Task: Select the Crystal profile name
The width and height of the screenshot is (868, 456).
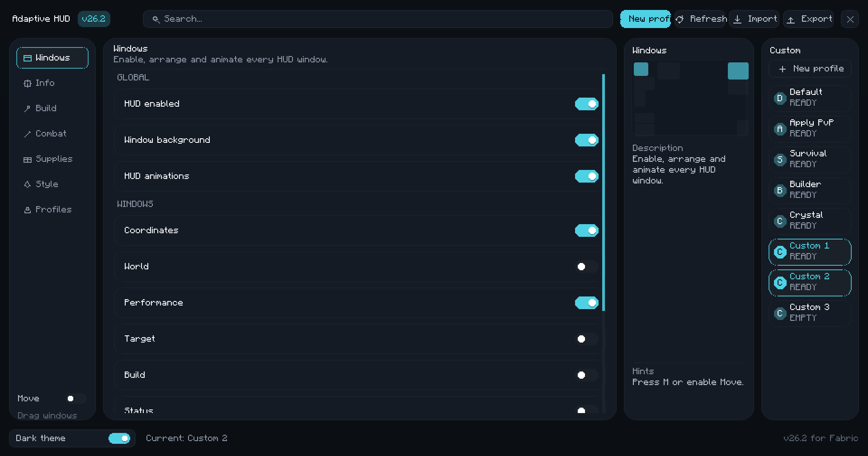Action: [806, 215]
